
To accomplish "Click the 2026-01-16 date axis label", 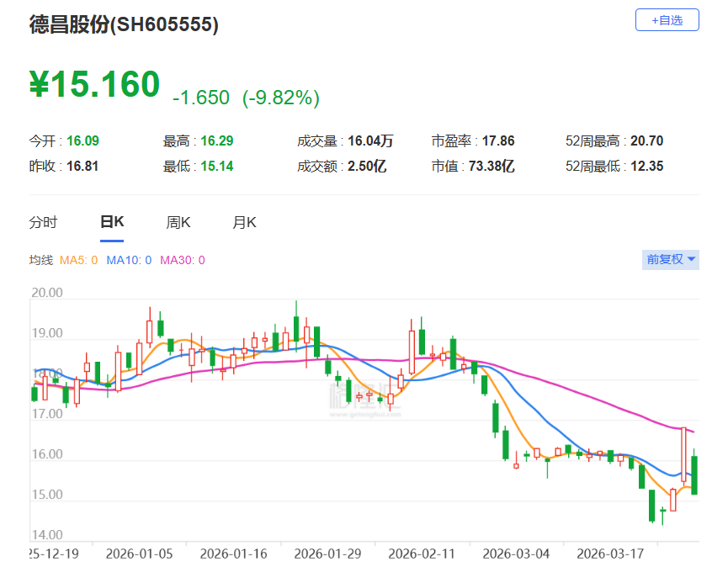I will (x=233, y=554).
